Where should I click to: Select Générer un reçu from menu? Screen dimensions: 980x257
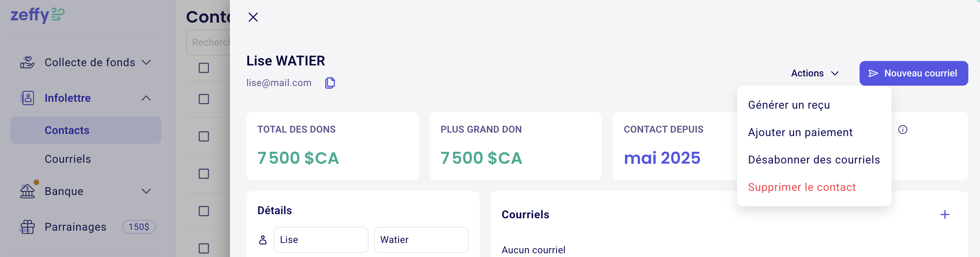pyautogui.click(x=789, y=105)
